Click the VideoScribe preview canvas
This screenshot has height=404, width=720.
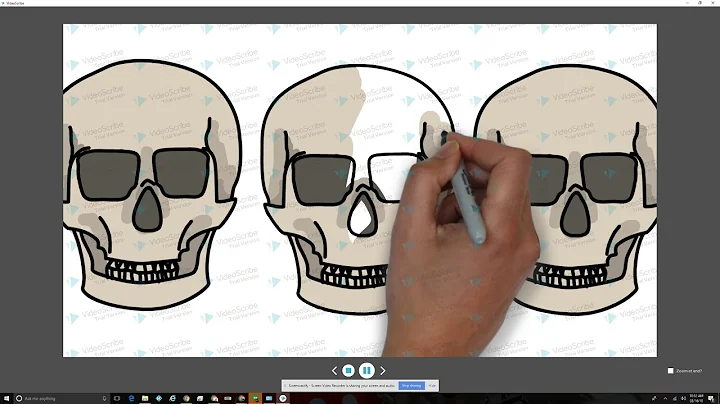[360, 190]
